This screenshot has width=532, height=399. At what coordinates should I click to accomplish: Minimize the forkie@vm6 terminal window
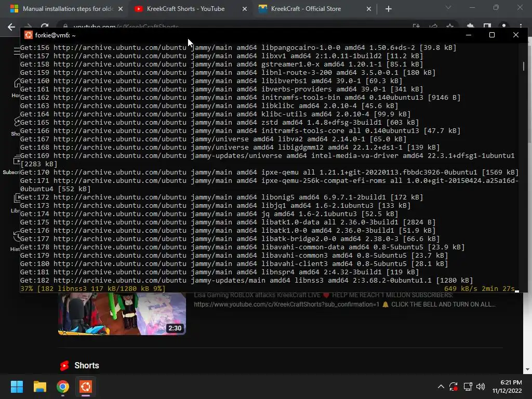(x=469, y=35)
